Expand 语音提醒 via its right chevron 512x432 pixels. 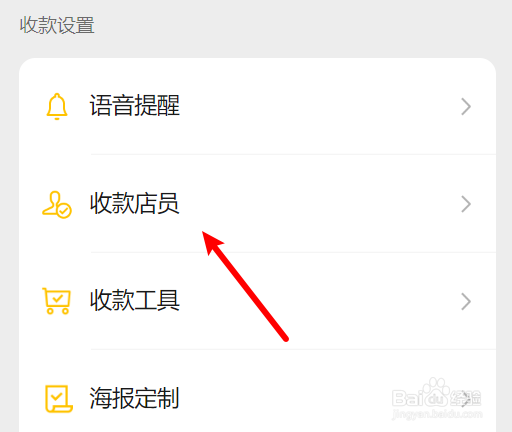click(466, 107)
